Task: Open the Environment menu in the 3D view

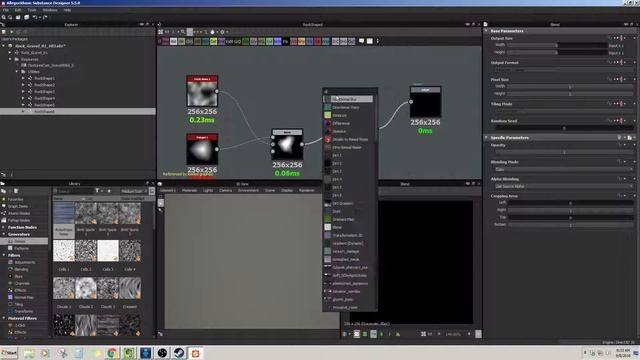Action: point(248,190)
